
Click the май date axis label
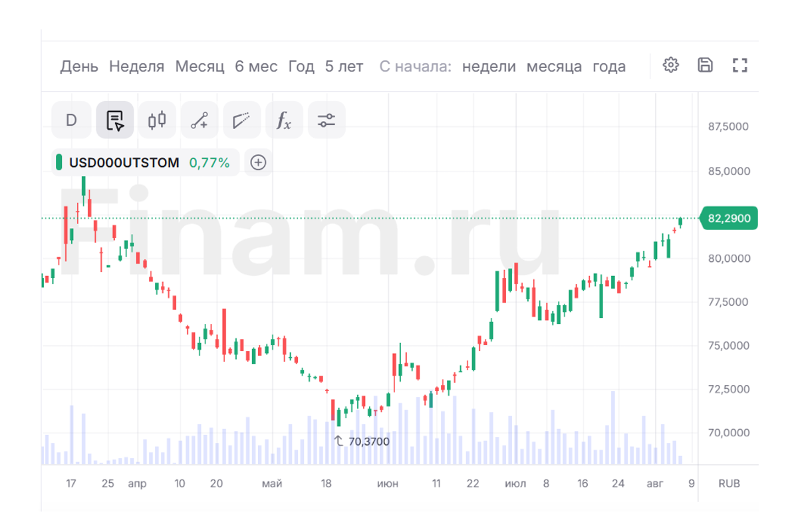click(272, 483)
